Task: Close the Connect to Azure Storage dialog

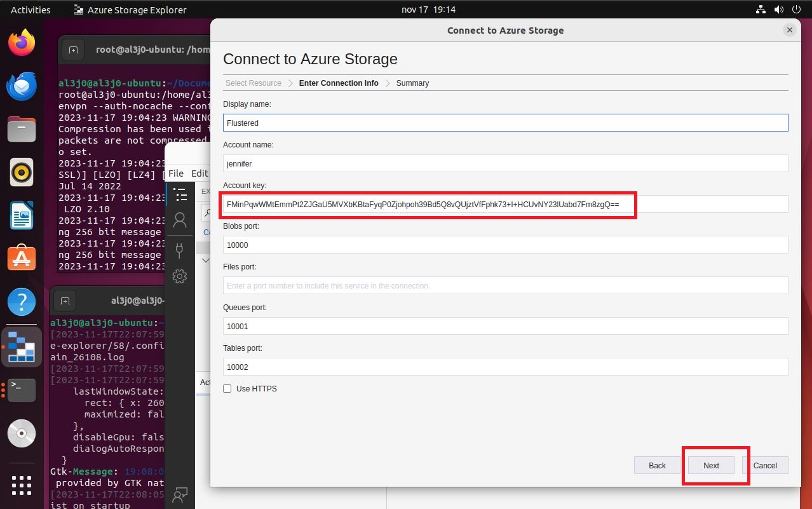Action: click(x=790, y=30)
